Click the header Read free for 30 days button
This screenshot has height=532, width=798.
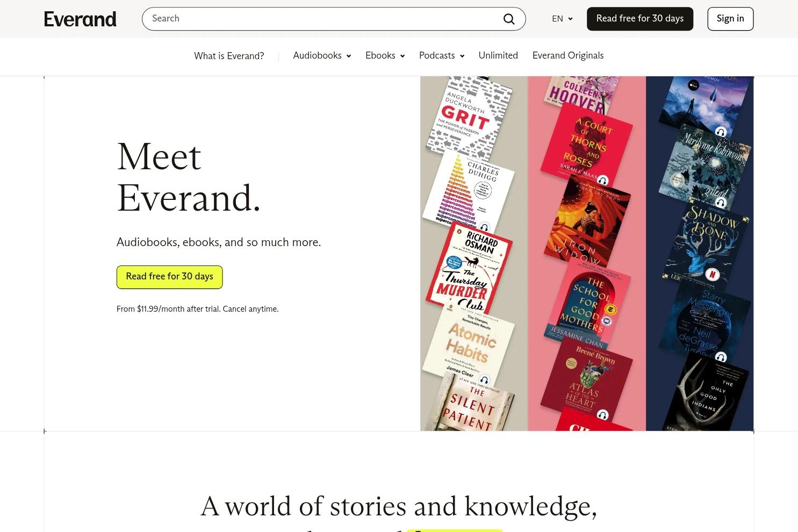pos(640,19)
